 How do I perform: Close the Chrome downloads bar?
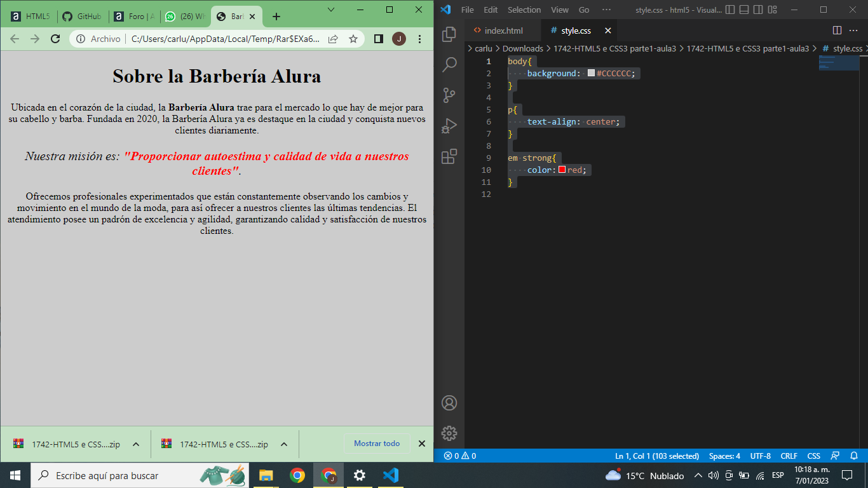coord(422,444)
